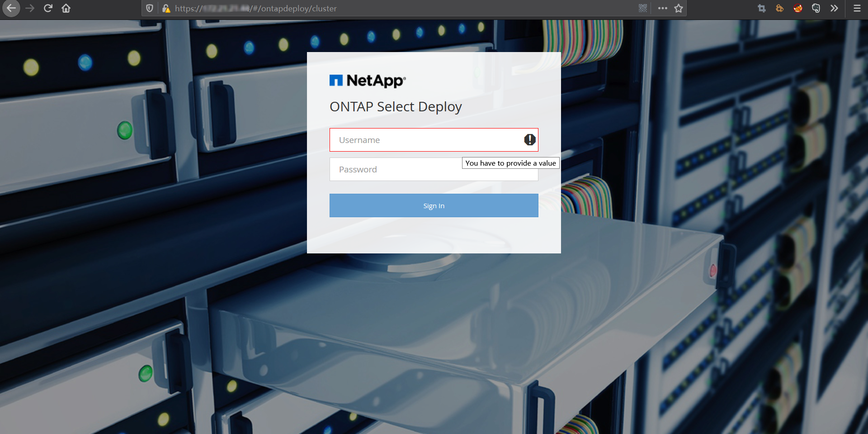The height and width of the screenshot is (434, 868).
Task: Reload the current page
Action: tap(48, 8)
